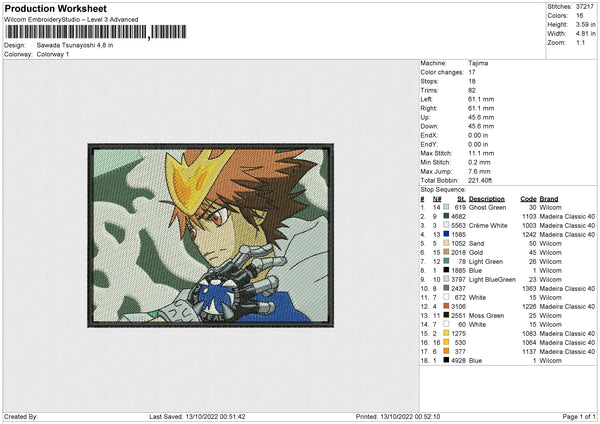Choose the Gold thread swatch
Viewport: 600px width, 424px height.
(x=446, y=252)
